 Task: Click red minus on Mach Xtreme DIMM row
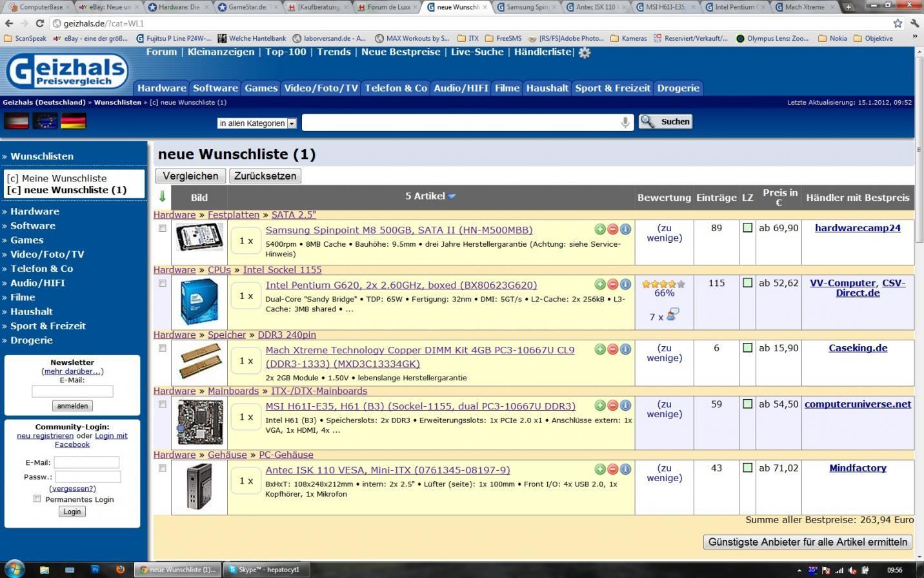point(613,349)
